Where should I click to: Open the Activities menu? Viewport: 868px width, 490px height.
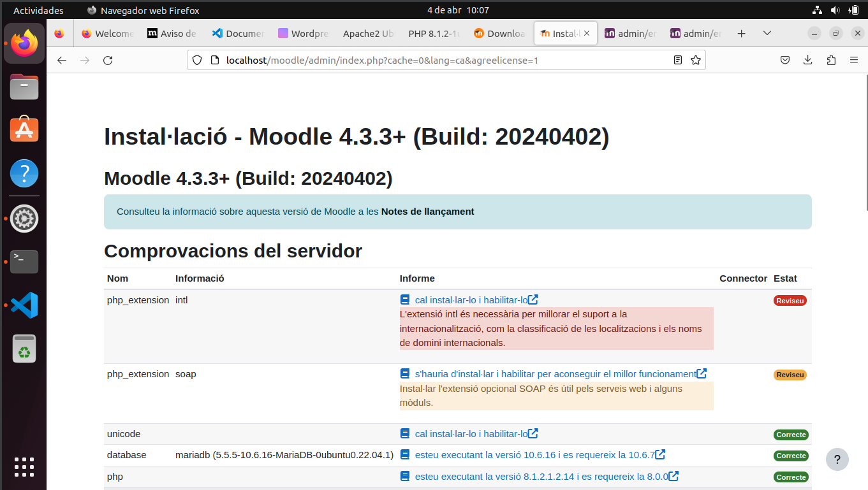(x=39, y=10)
